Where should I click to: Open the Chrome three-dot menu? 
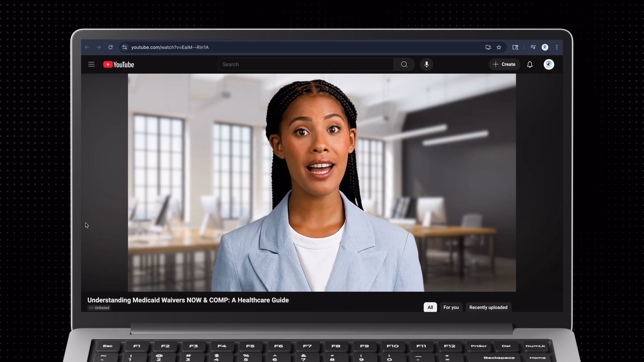click(557, 47)
